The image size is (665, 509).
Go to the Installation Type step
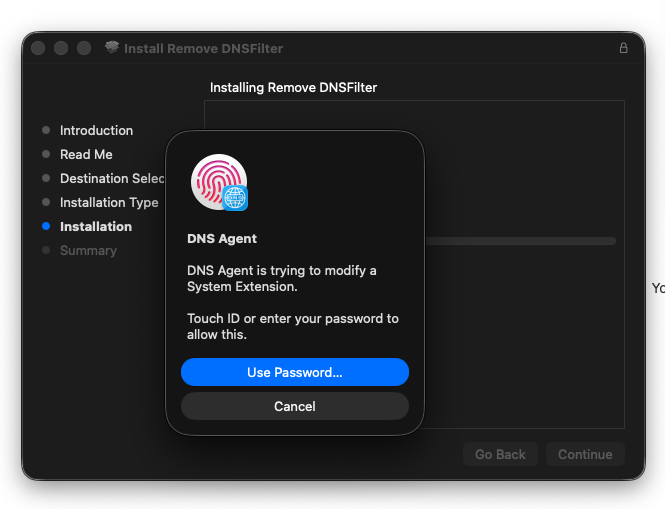point(109,202)
